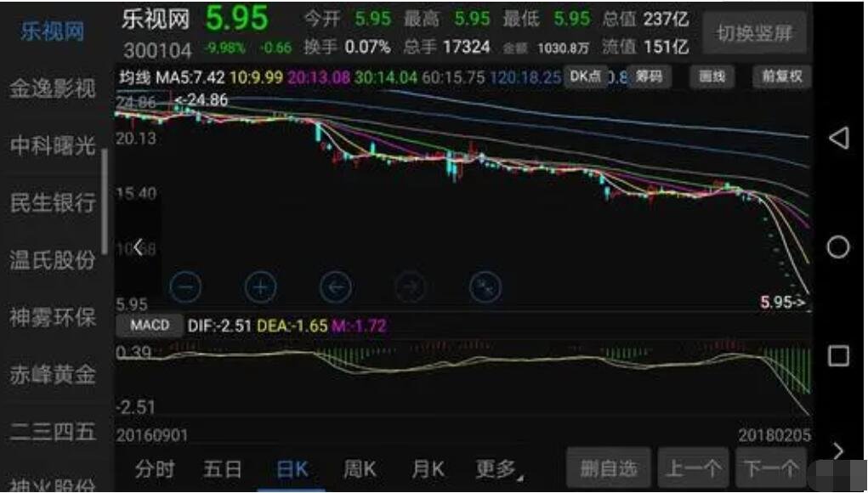The height and width of the screenshot is (493, 868).
Task: Zoom in the chart with the plus icon
Action: coord(260,287)
